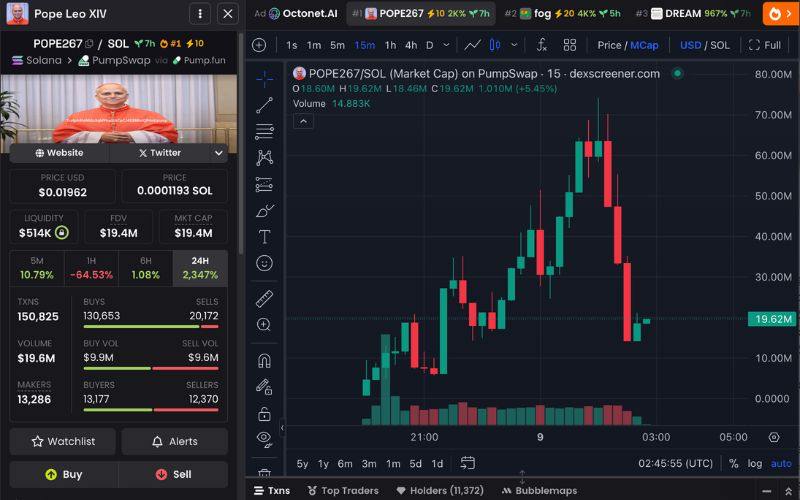Select the pattern drawing tool

(x=264, y=158)
